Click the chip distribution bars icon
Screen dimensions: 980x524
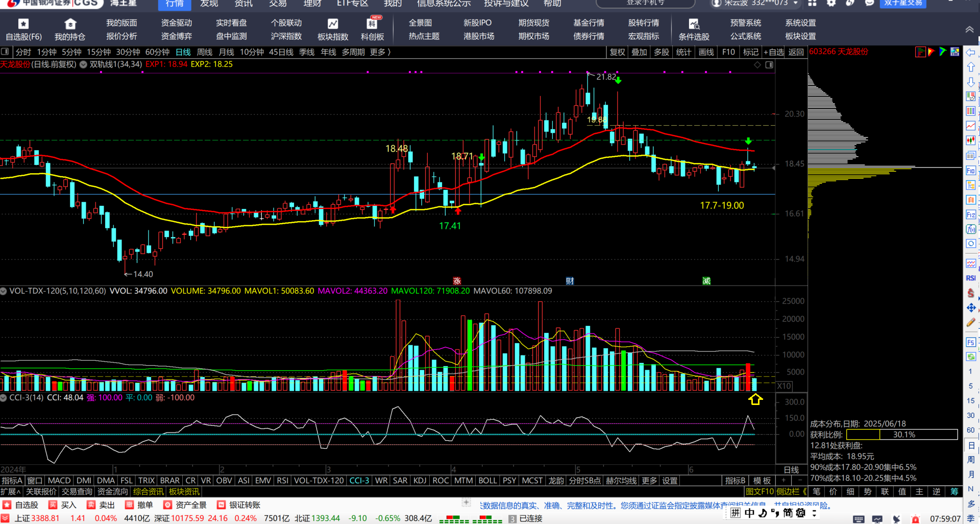pyautogui.click(x=920, y=52)
